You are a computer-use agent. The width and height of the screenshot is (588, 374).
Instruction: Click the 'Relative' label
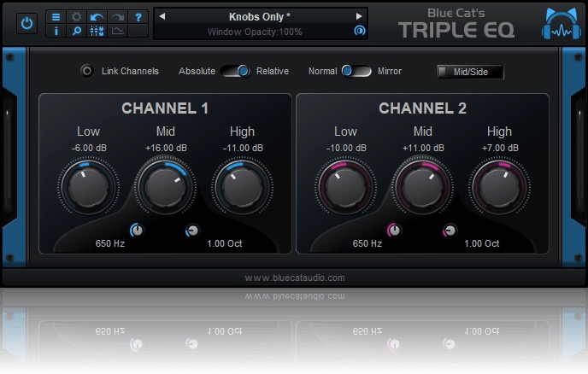[273, 71]
